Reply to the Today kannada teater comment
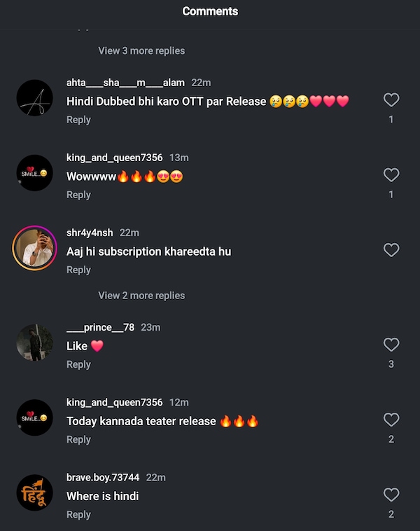This screenshot has width=420, height=531. pyautogui.click(x=78, y=440)
